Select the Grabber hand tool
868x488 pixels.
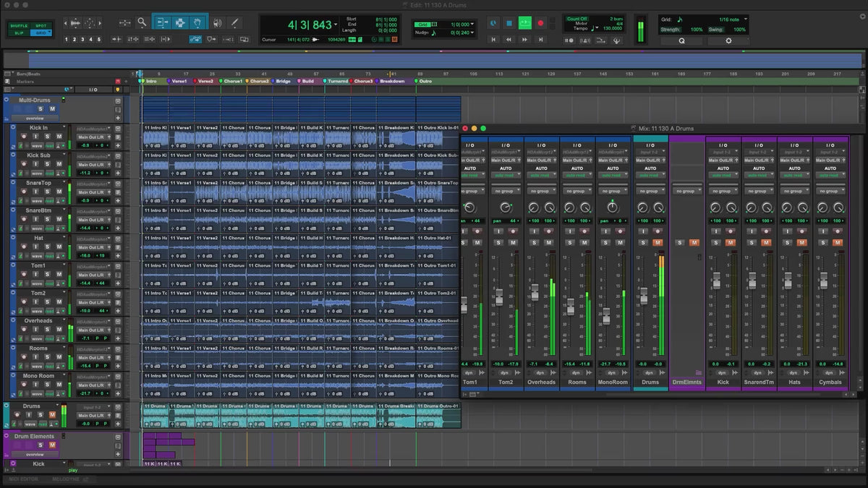click(199, 23)
